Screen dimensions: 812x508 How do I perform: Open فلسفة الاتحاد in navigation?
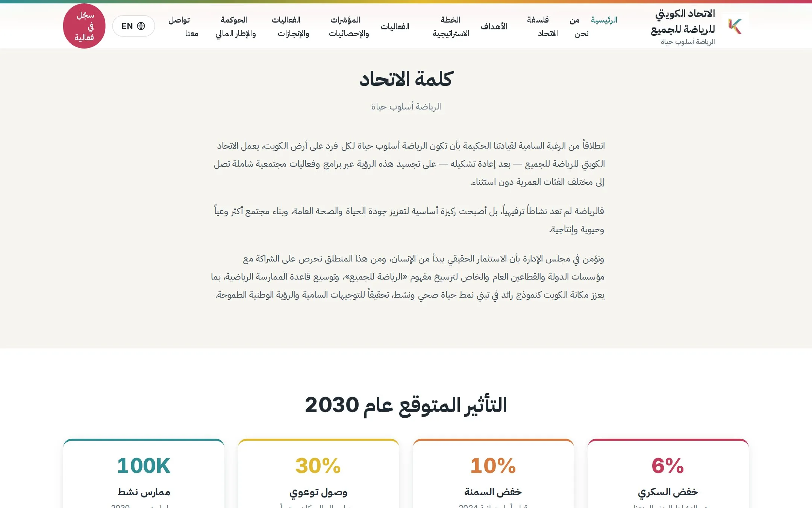tap(543, 26)
